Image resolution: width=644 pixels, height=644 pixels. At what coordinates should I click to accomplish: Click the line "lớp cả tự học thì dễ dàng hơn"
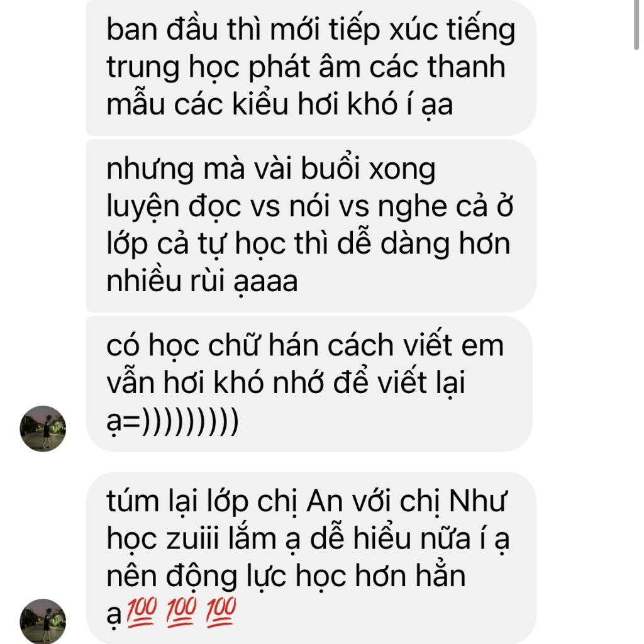tap(308, 245)
